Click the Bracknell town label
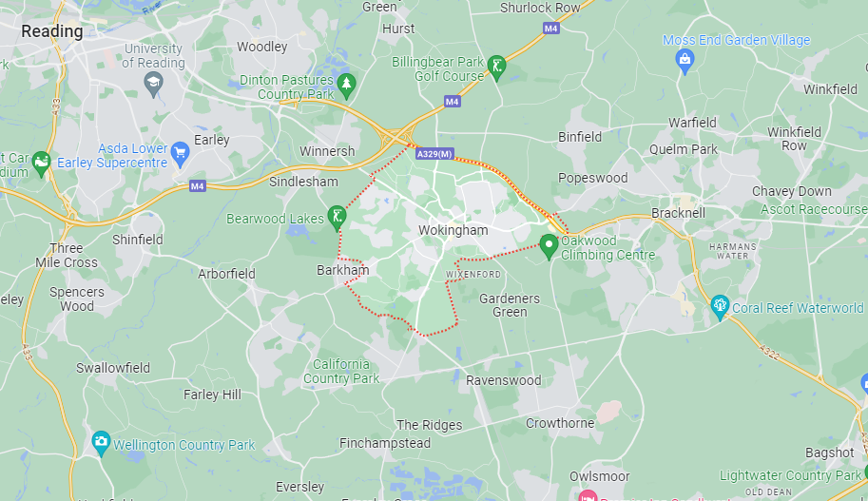Image resolution: width=868 pixels, height=501 pixels. [x=678, y=213]
